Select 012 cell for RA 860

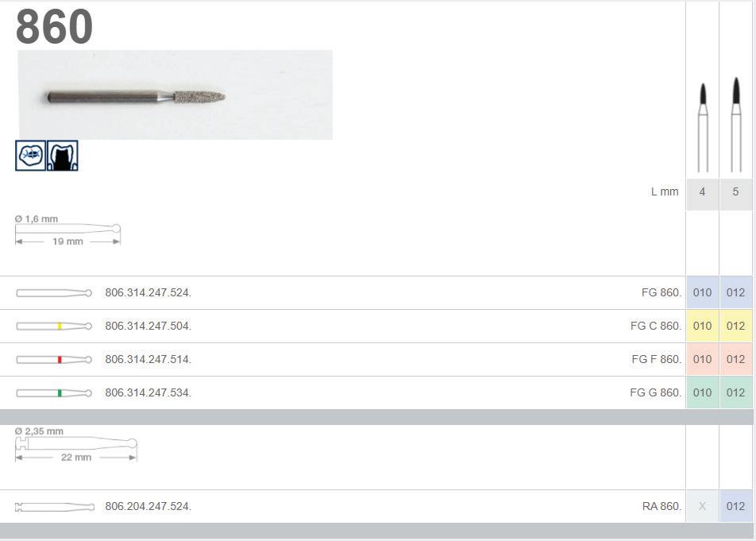tap(735, 506)
